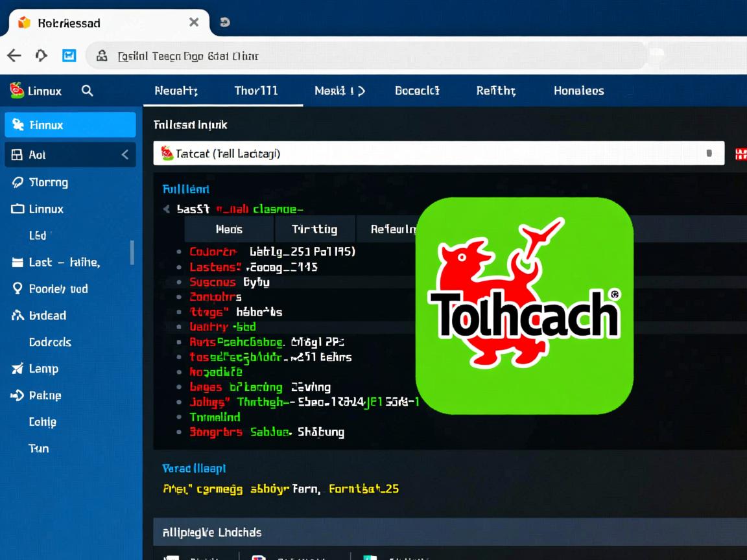Click inside the Tatcat search input field

389,153
